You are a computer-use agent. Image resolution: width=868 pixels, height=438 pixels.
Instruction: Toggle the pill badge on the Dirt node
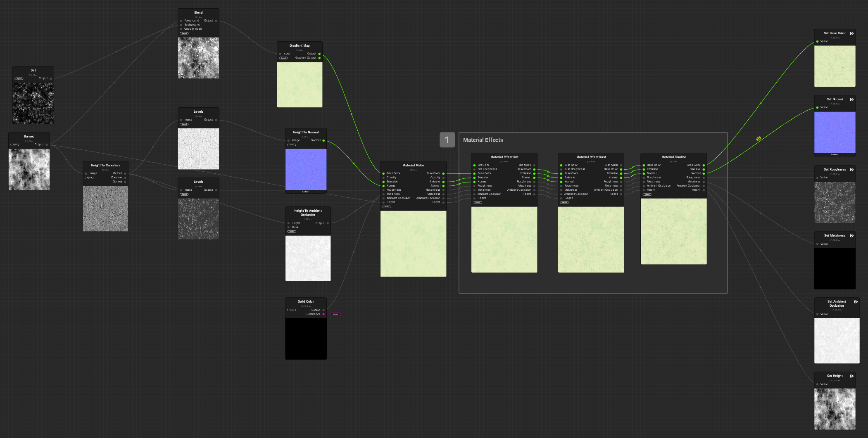tap(19, 78)
